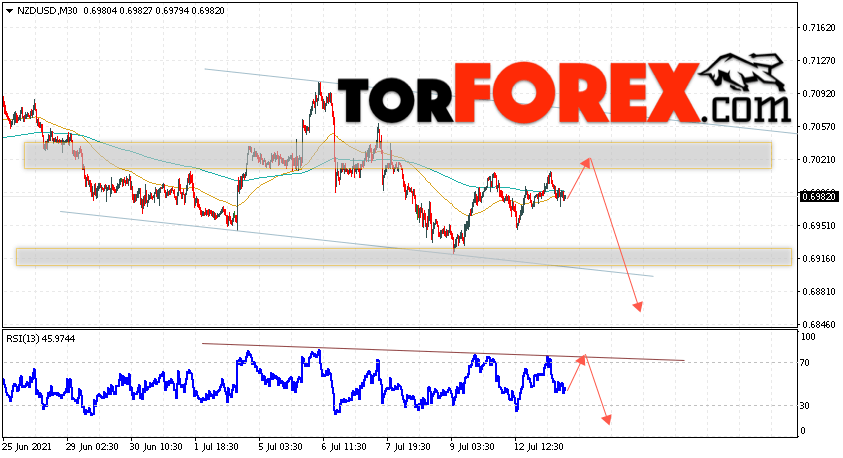The image size is (843, 458).
Task: Select the 0.71270 price axis label
Action: 819,61
